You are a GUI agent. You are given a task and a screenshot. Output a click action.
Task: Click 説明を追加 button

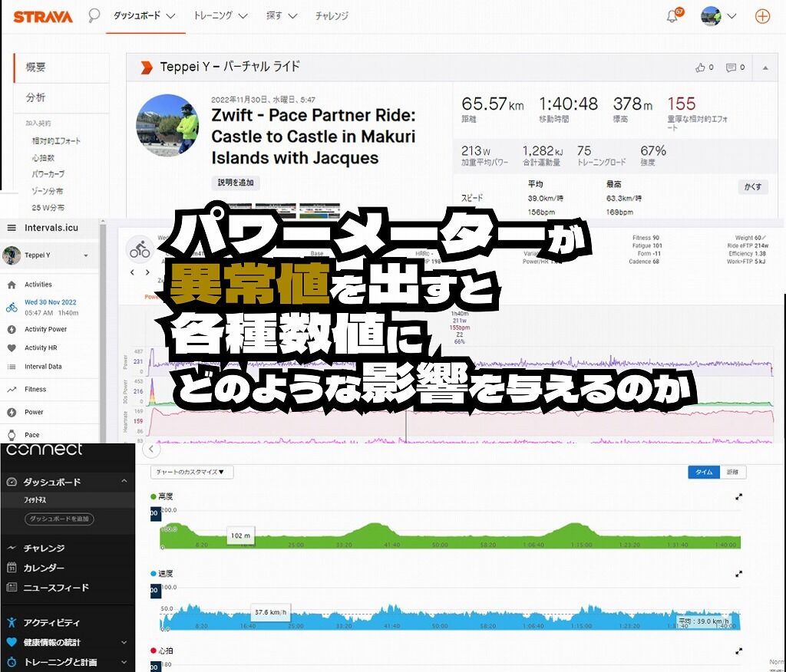[236, 183]
